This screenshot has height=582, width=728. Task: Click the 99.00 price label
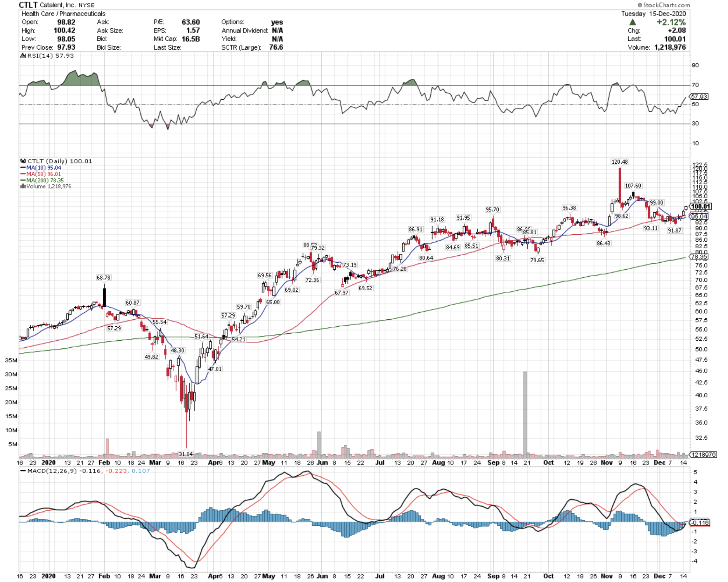pos(657,203)
